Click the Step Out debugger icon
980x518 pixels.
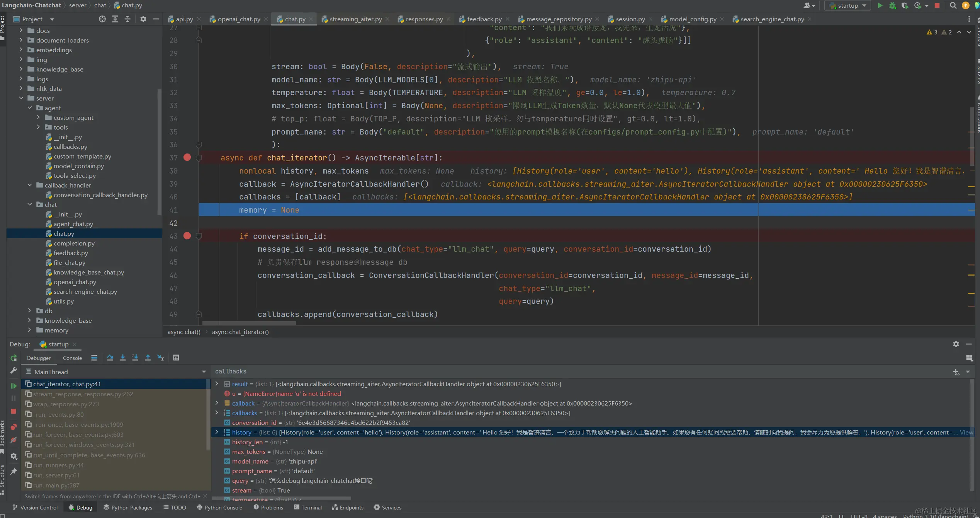point(148,358)
